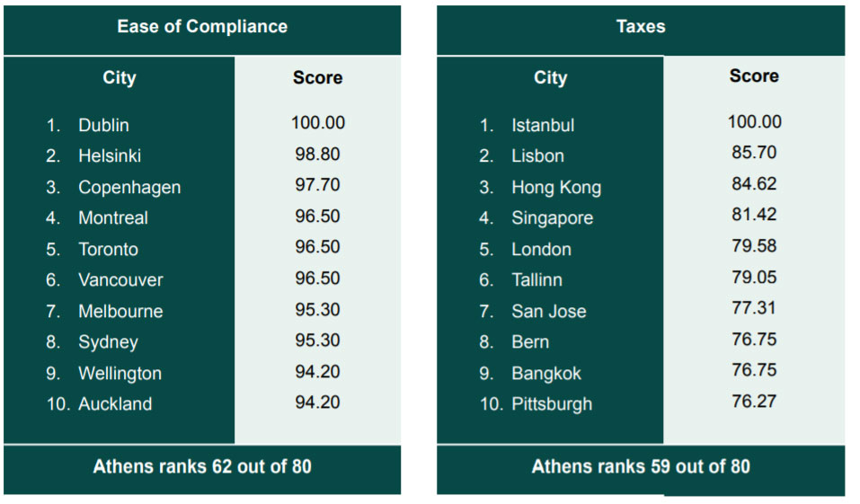Click Lisbon in the Taxes list
Screen dimensions: 860x504
point(537,155)
